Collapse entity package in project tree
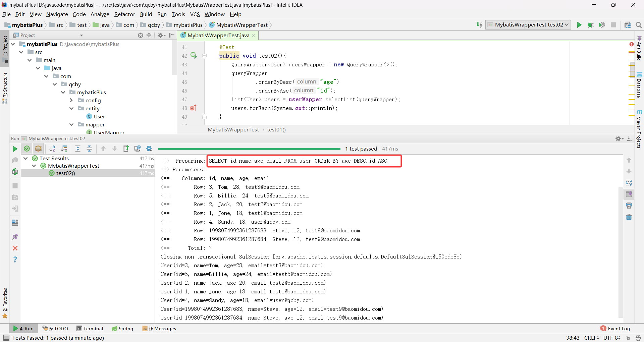This screenshot has height=342, width=644. click(x=71, y=108)
